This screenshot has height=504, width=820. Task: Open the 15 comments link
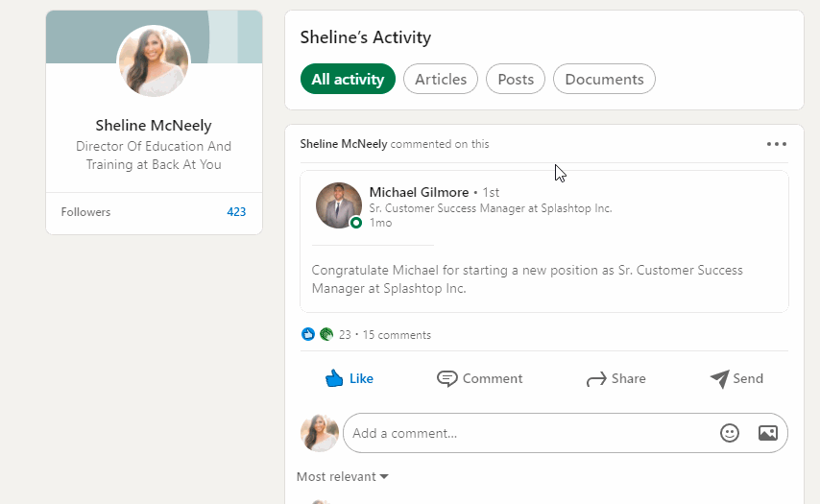[397, 335]
